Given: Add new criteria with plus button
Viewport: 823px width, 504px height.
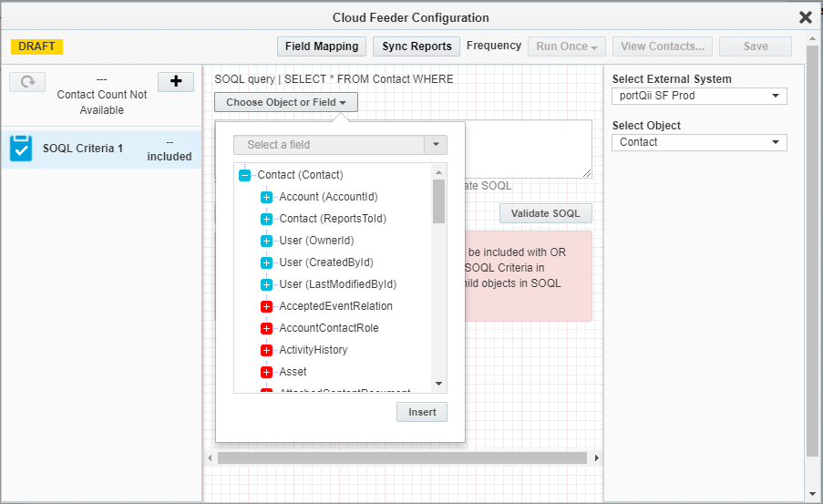Looking at the screenshot, I should point(176,82).
